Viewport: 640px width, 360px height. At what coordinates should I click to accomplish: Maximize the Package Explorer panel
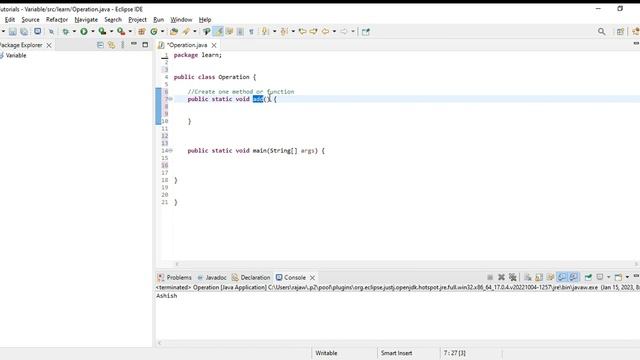[x=145, y=44]
